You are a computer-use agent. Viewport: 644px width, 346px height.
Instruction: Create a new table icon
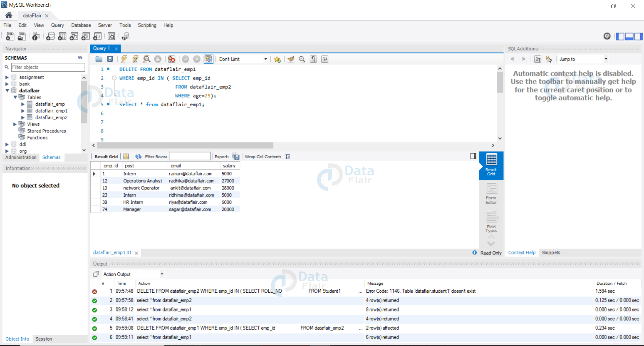62,36
